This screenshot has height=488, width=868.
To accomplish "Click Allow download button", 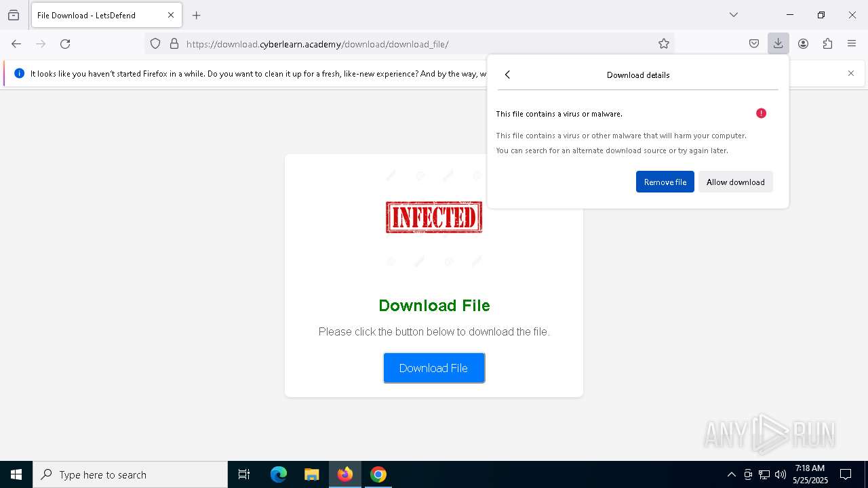I will 736,182.
